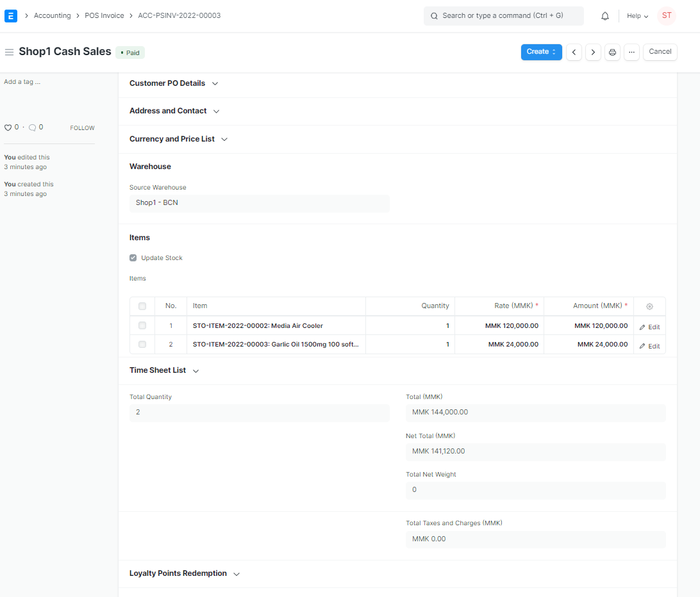Open the items table settings gear
Viewport: 700px width, 597px height.
pos(649,306)
